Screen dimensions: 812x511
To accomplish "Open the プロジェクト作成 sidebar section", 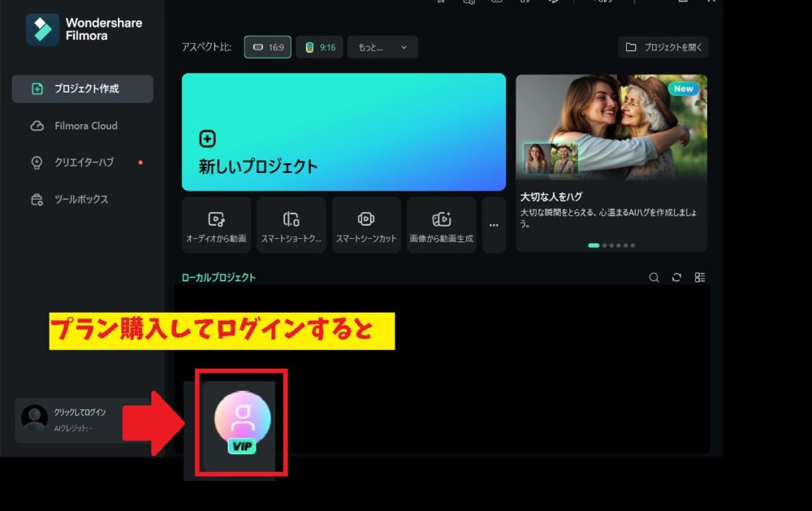I will coord(82,89).
